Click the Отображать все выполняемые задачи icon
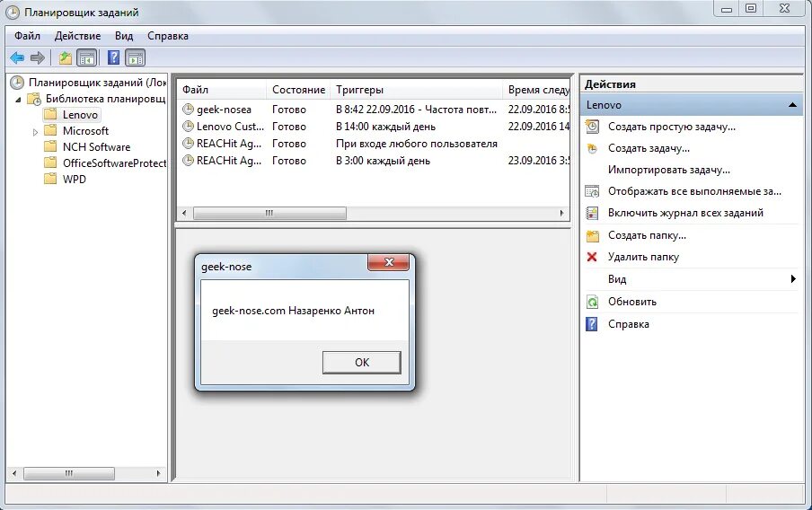The width and height of the screenshot is (812, 510). tap(592, 191)
